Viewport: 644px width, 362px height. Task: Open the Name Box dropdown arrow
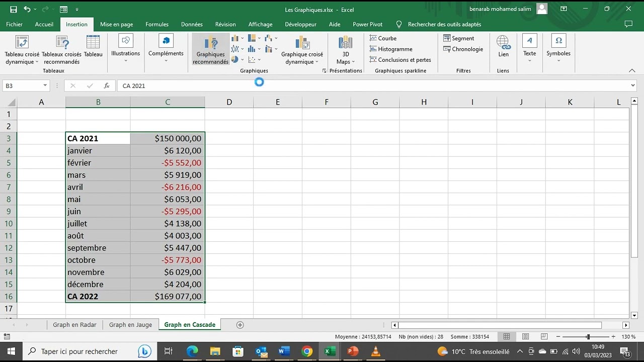[x=44, y=86]
